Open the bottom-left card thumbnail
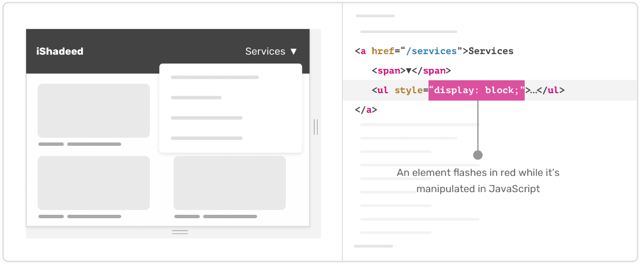Image resolution: width=644 pixels, height=267 pixels. point(94,183)
